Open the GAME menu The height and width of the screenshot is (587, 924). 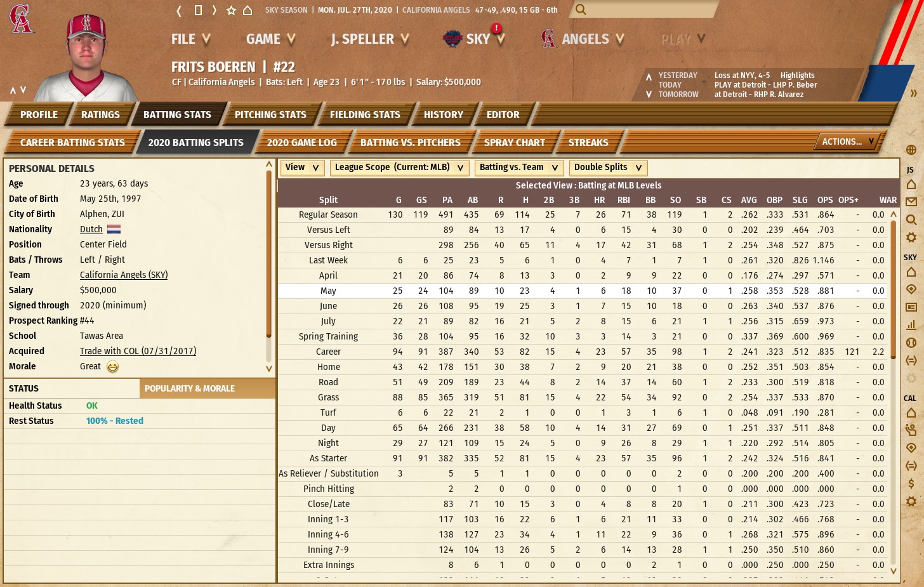point(270,39)
